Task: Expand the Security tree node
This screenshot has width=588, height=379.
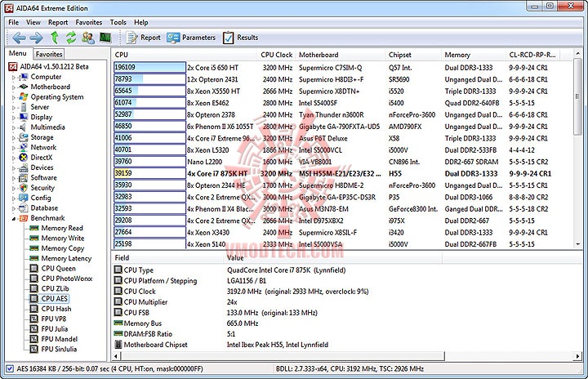Action: pyautogui.click(x=14, y=189)
